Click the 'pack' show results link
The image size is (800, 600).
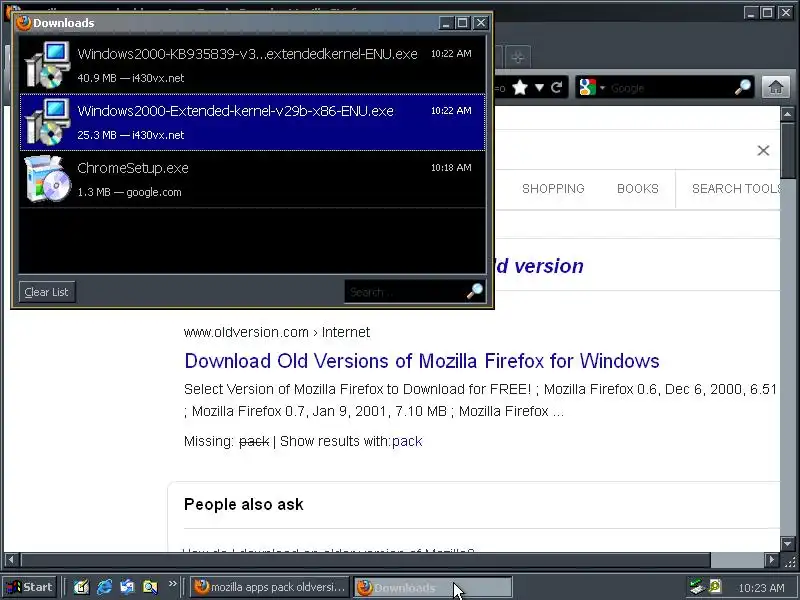pos(407,441)
